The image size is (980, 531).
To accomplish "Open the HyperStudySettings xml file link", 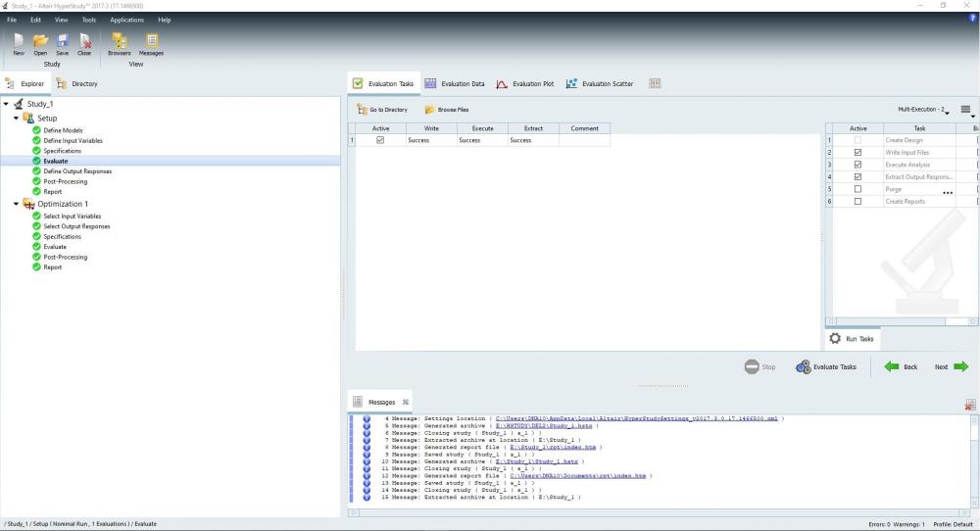I will coord(637,418).
